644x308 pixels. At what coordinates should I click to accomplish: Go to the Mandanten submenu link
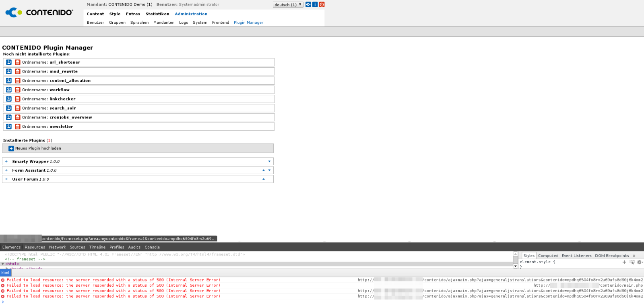[164, 23]
